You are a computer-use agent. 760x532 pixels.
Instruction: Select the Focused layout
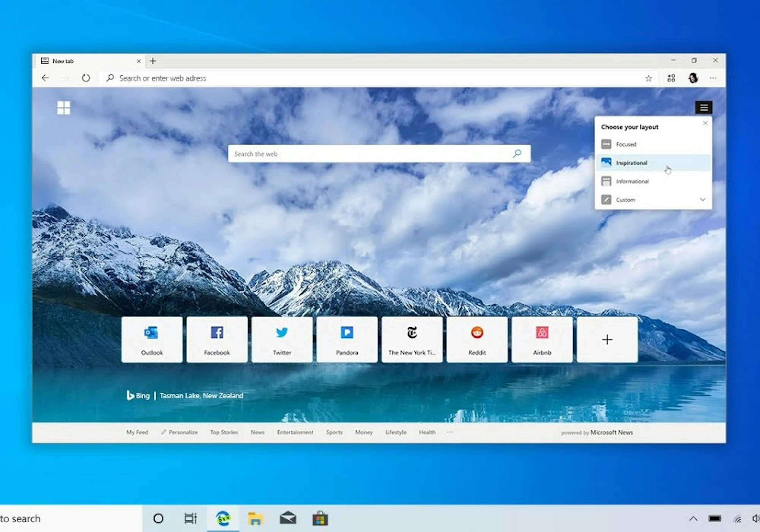(x=626, y=144)
